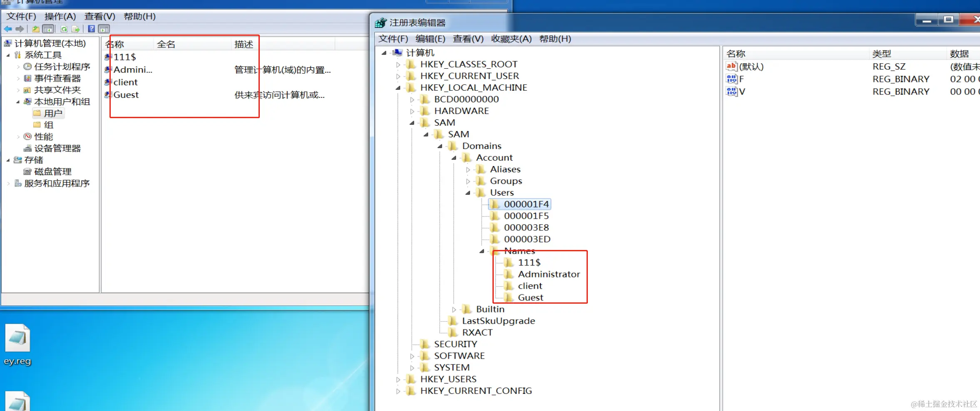This screenshot has height=411, width=980.
Task: Toggle the Show/Hide Action Pane toolbar button
Action: pos(104,29)
